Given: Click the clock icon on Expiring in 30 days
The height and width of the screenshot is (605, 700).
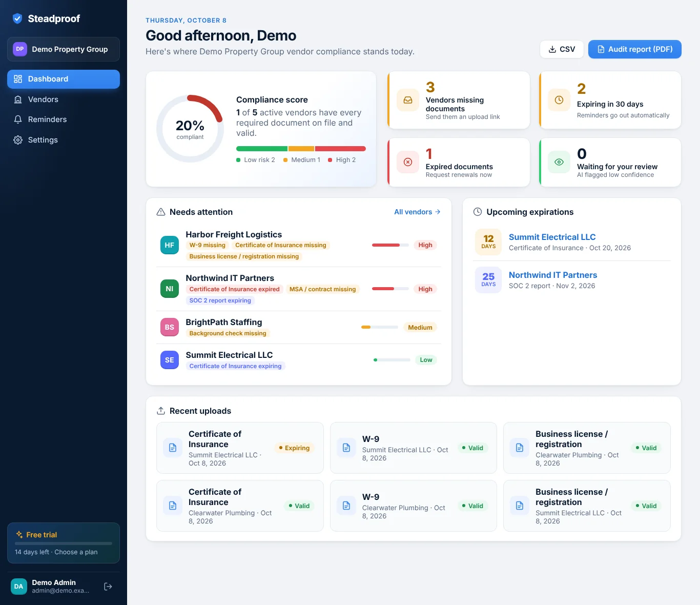Looking at the screenshot, I should click(559, 100).
